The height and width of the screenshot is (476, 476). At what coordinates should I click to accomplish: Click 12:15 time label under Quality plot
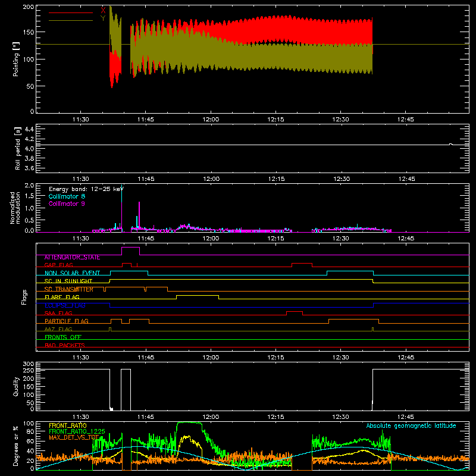[275, 417]
